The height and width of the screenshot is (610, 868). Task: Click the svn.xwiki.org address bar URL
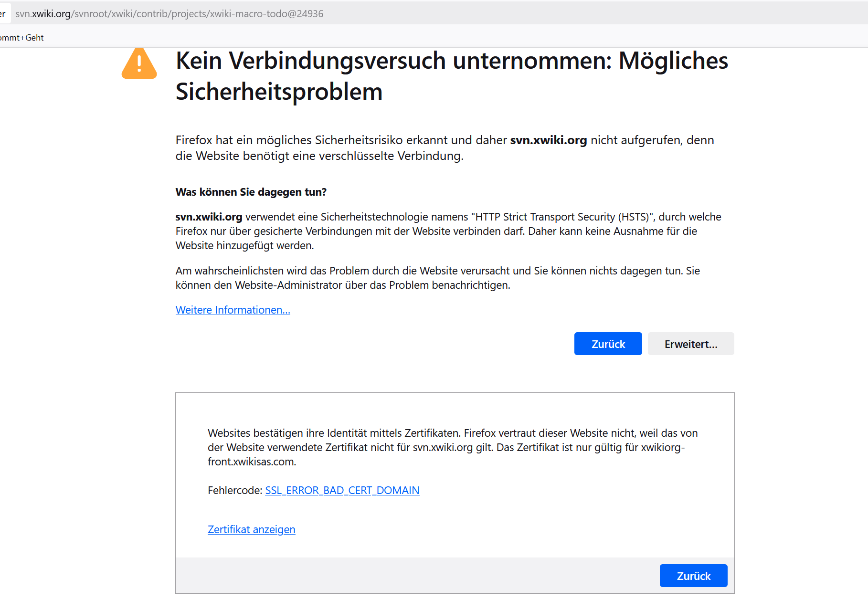(169, 14)
